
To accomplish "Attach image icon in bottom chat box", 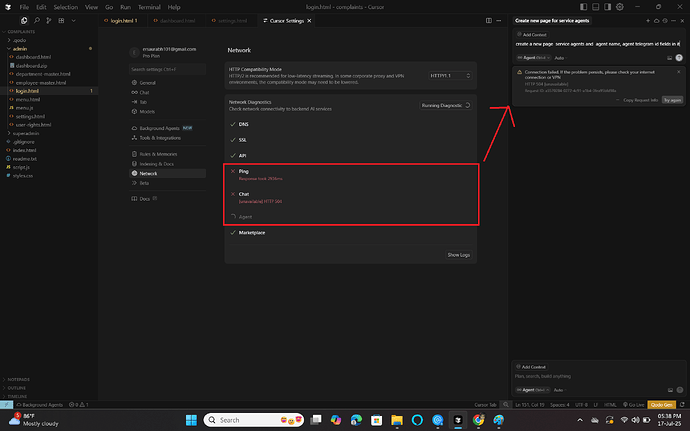I will [670, 390].
